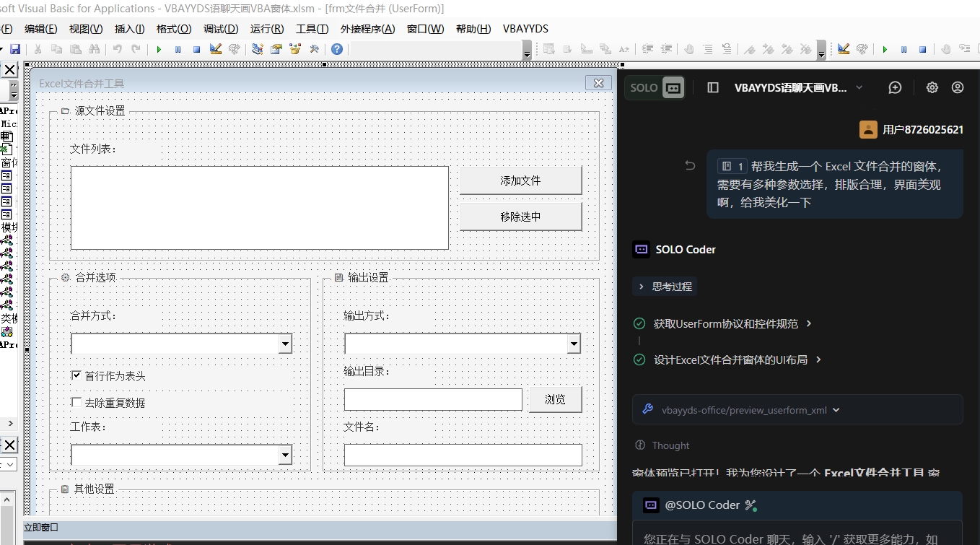980x545 pixels.
Task: Open the 工作表 dropdown
Action: (286, 455)
